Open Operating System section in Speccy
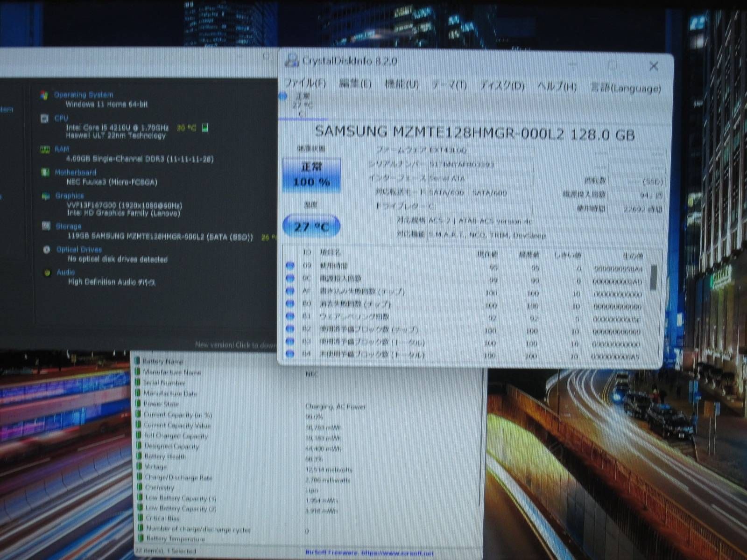The image size is (747, 560). (x=84, y=95)
